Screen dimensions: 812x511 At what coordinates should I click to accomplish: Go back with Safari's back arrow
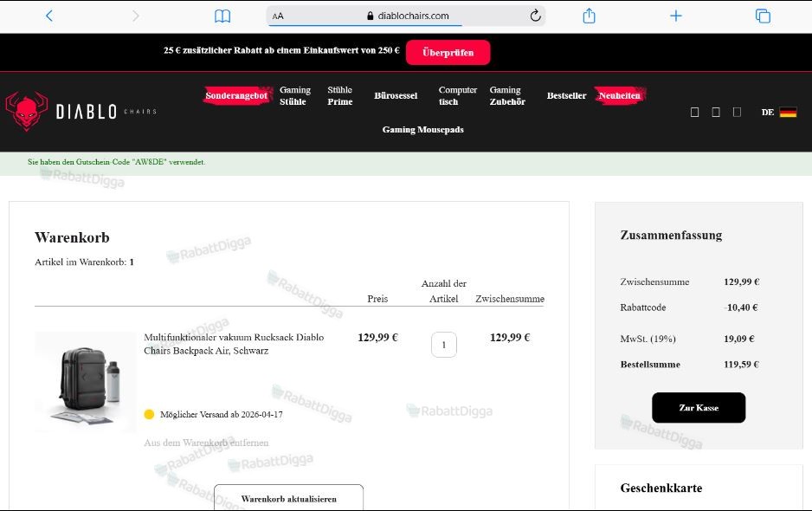coord(49,16)
